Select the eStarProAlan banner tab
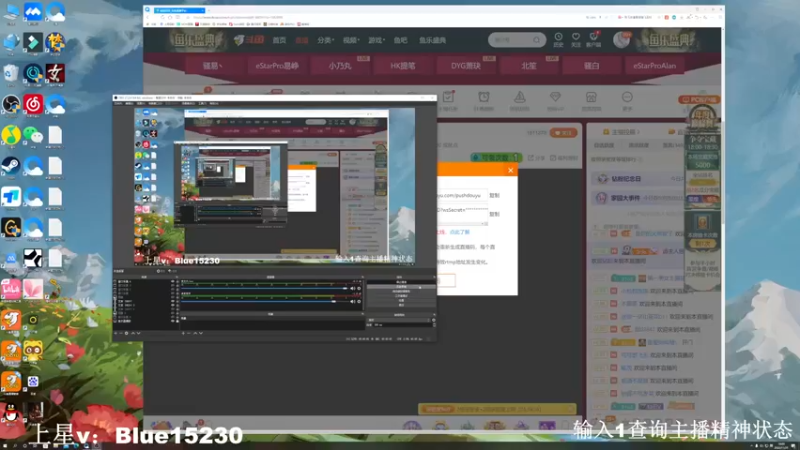Image resolution: width=800 pixels, height=450 pixels. (x=654, y=66)
